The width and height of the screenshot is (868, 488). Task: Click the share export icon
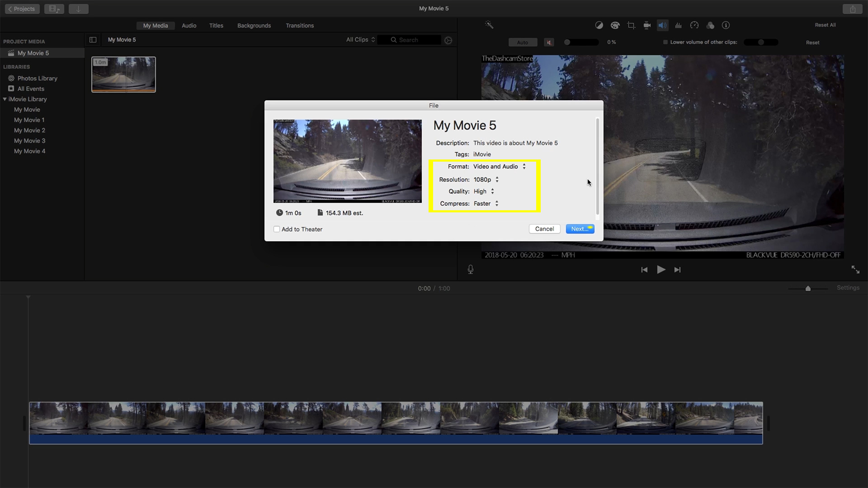[852, 9]
